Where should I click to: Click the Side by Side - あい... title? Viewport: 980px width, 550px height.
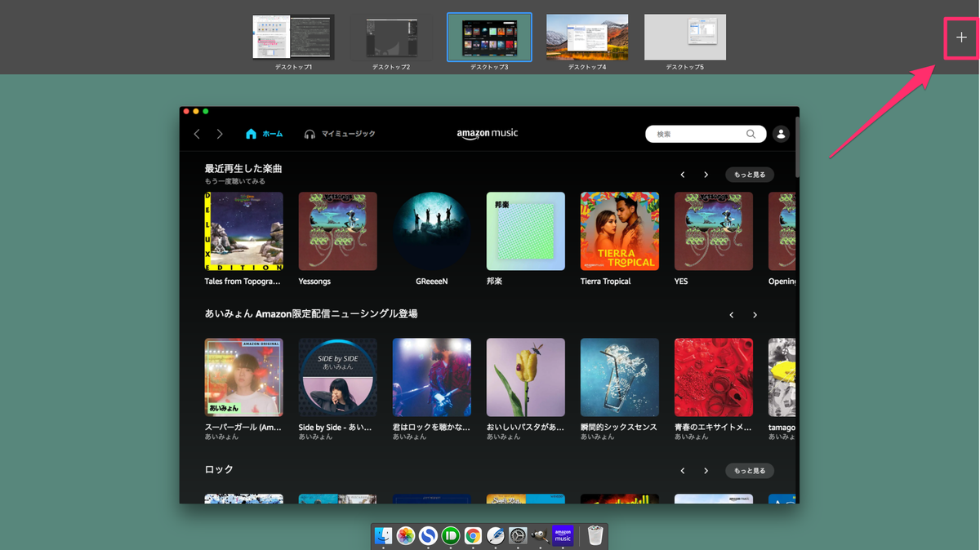click(335, 428)
